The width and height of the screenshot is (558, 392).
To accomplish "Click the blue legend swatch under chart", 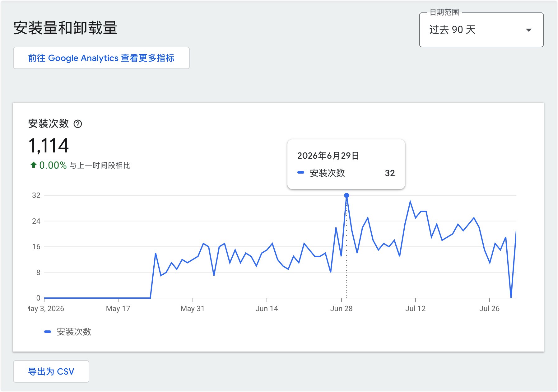I will (x=48, y=332).
